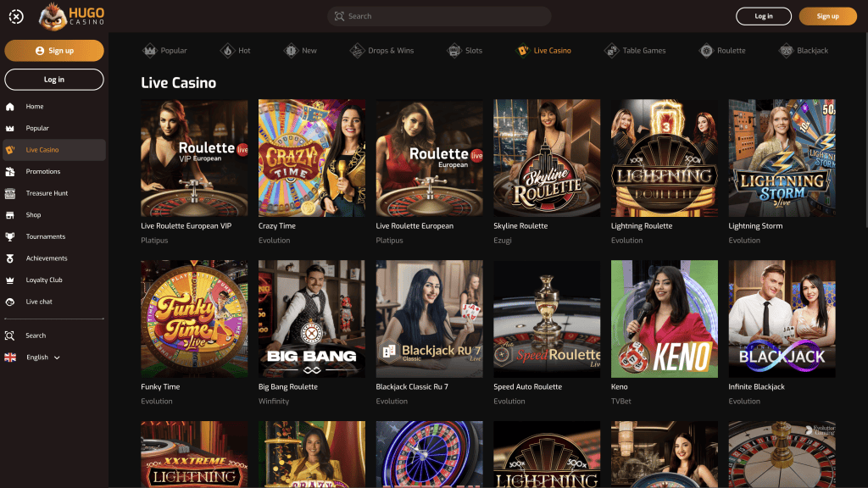Screen dimensions: 868x488
Task: Click the Blackjack icon in the category bar
Action: (786, 50)
